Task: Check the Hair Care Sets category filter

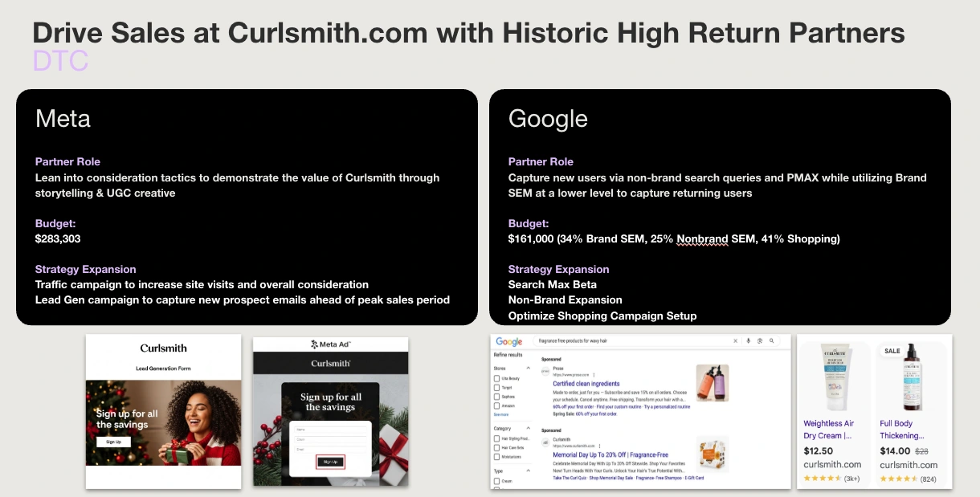Action: tap(496, 448)
